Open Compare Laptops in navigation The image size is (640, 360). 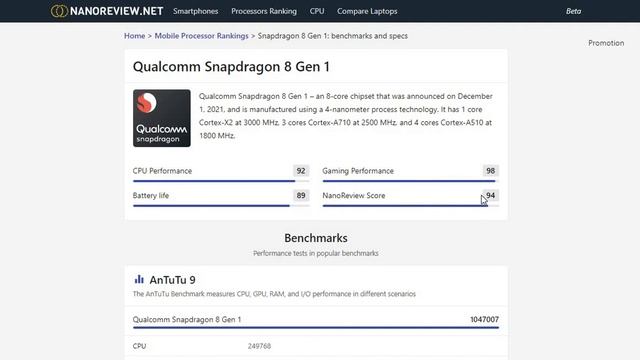coord(367,11)
